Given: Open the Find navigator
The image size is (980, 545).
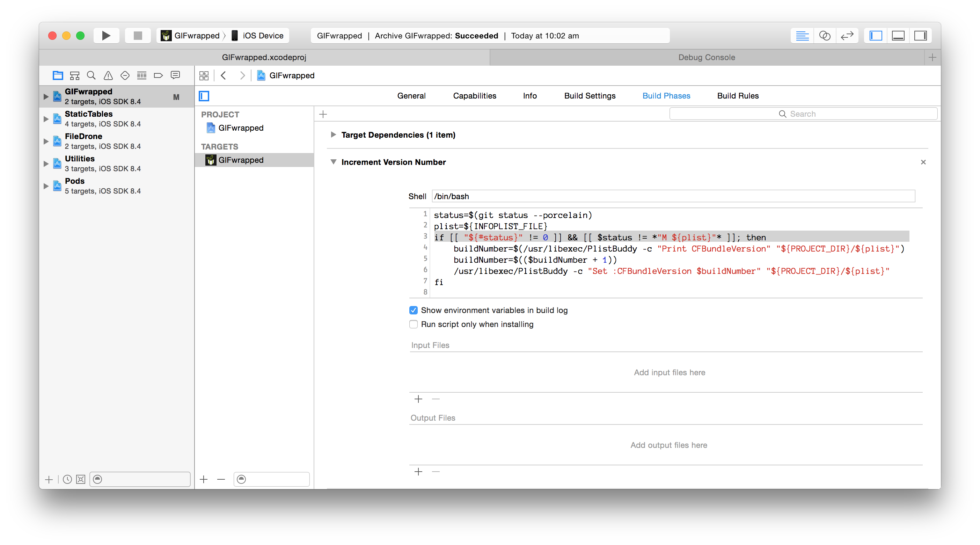Looking at the screenshot, I should tap(91, 75).
